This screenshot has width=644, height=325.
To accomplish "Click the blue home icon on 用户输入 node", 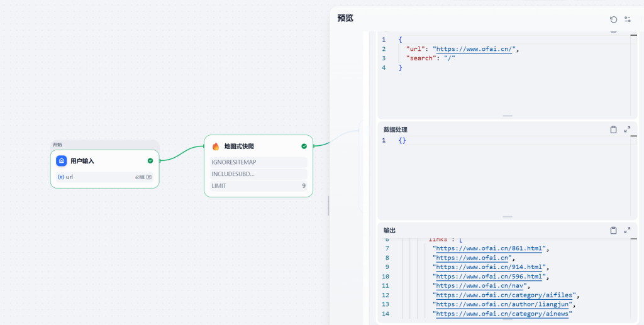I will click(62, 161).
